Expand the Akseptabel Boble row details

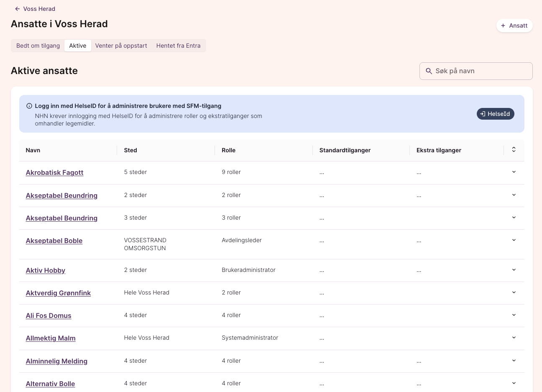point(514,240)
